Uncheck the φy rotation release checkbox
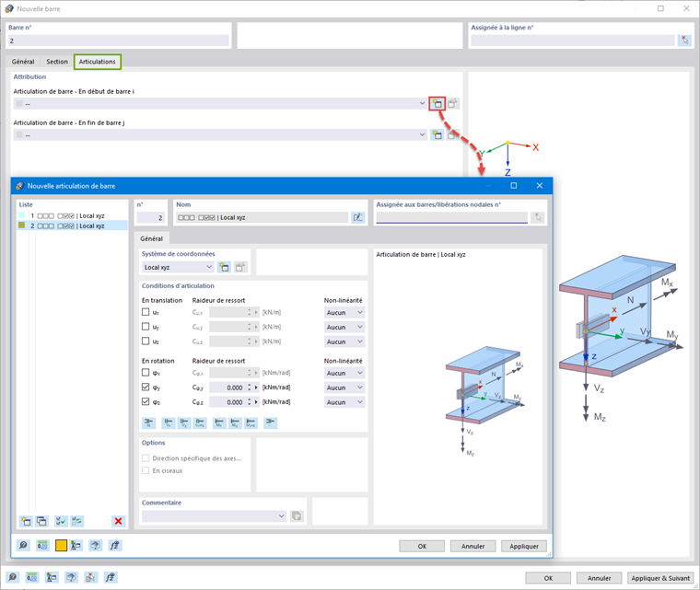Viewport: 700px width, 590px height. click(146, 387)
